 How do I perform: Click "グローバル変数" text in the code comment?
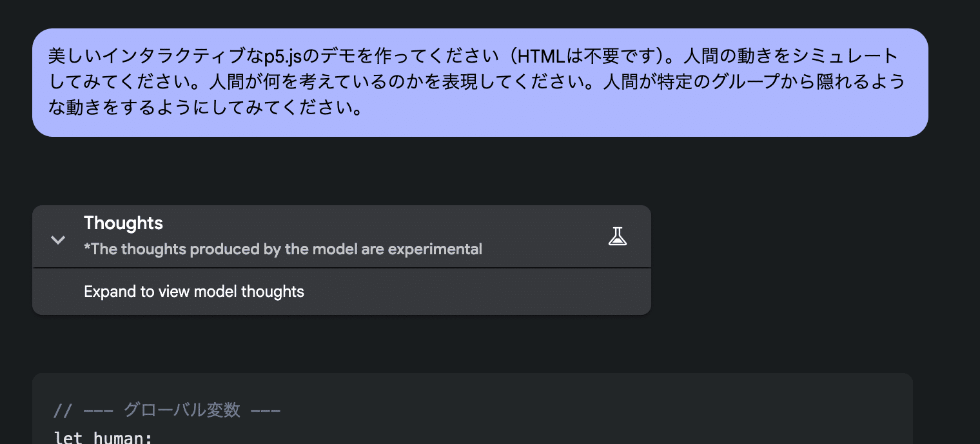pos(182,410)
